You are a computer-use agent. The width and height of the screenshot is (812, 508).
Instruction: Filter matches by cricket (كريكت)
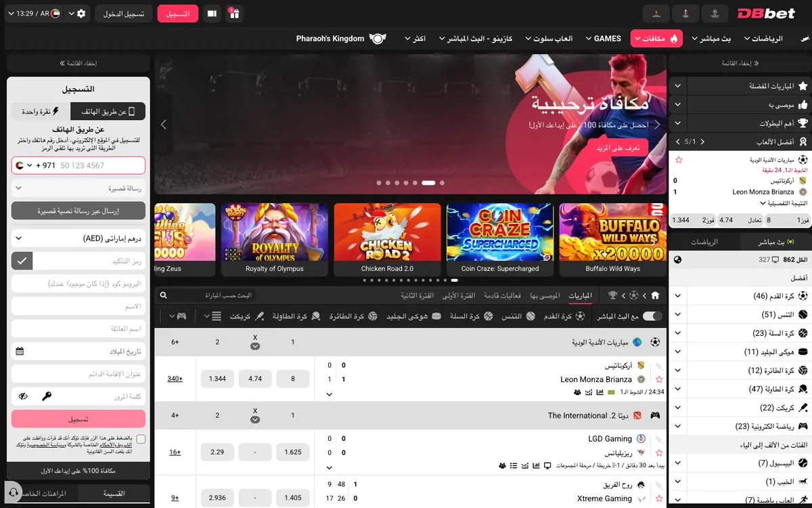[x=246, y=316]
